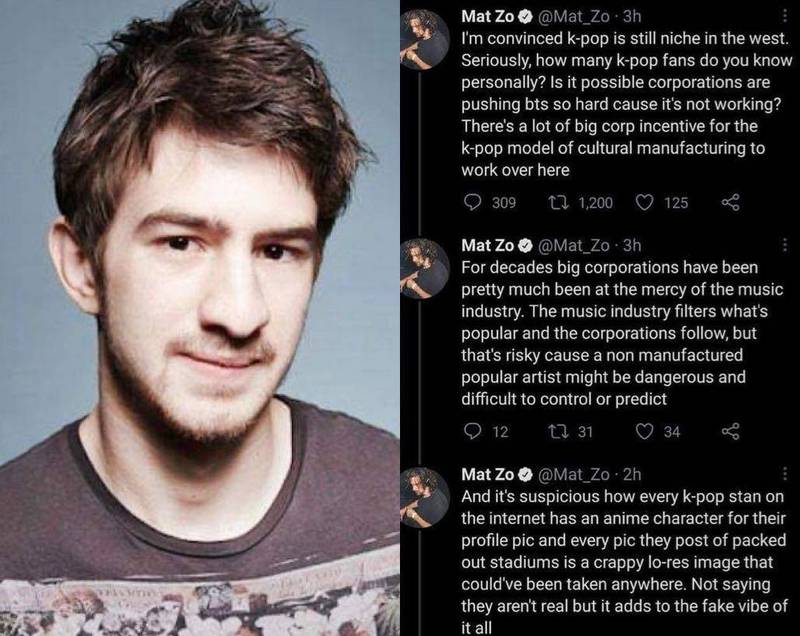Image resolution: width=800 pixels, height=636 pixels.
Task: Like the tweet with 34 likes
Action: click(x=644, y=431)
